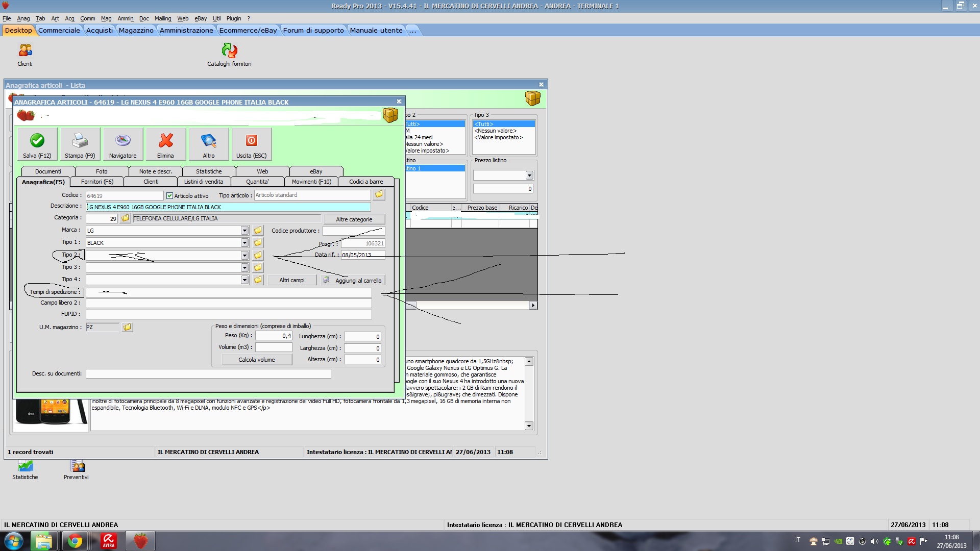Open Avira antivirus from taskbar
Image resolution: width=980 pixels, height=551 pixels.
108,541
